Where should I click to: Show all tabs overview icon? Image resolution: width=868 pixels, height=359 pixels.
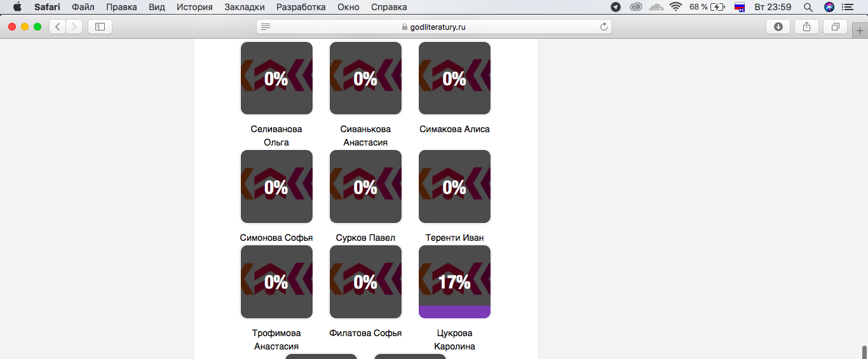coord(835,27)
